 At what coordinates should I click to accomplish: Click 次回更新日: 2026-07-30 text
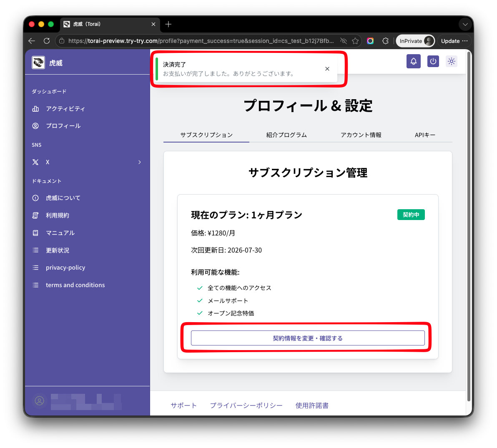pyautogui.click(x=226, y=250)
